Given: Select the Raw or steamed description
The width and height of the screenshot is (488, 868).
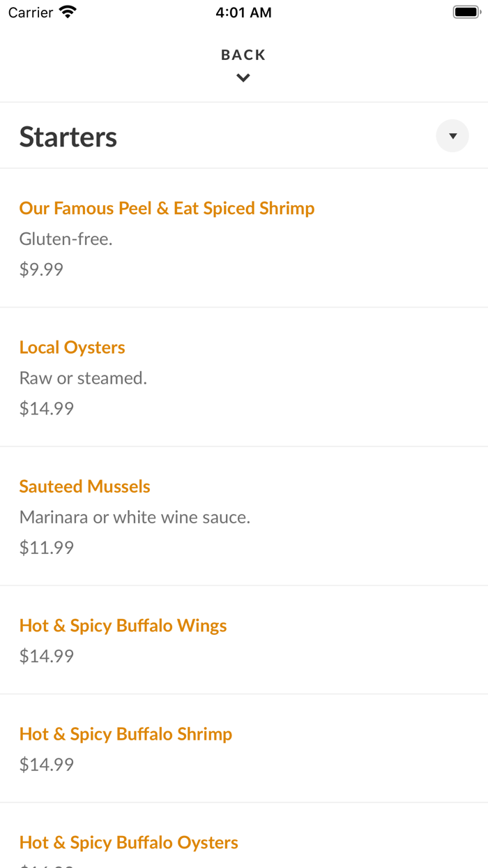Looking at the screenshot, I should [x=83, y=377].
